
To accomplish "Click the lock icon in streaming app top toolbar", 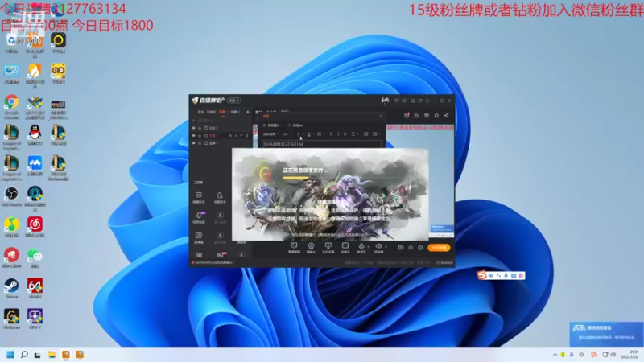I will point(416,115).
